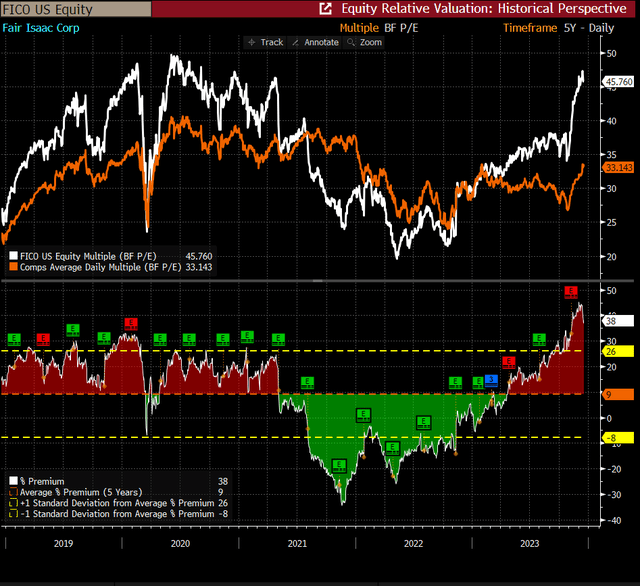Click the Equity Relative Valuation: Historical Perspective title
This screenshot has height=586, width=640.
(484, 9)
